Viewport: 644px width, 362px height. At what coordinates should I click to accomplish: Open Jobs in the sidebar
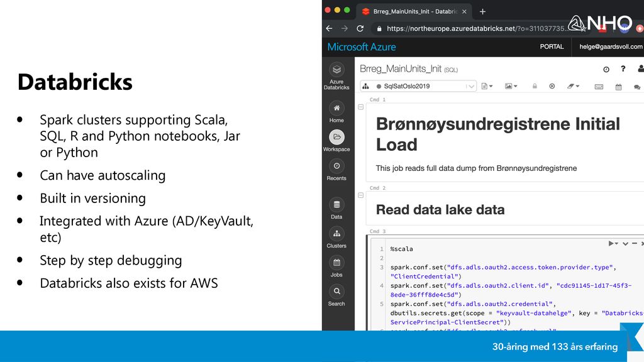click(336, 262)
